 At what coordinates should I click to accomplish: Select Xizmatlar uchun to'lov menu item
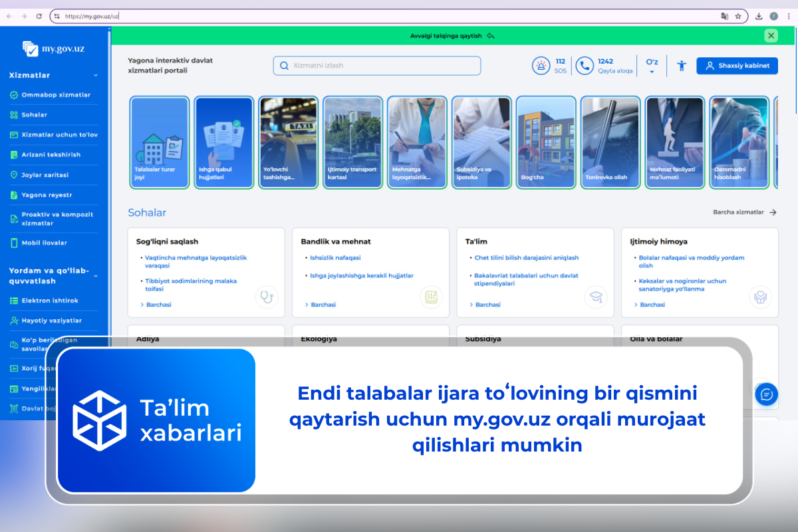(54, 135)
